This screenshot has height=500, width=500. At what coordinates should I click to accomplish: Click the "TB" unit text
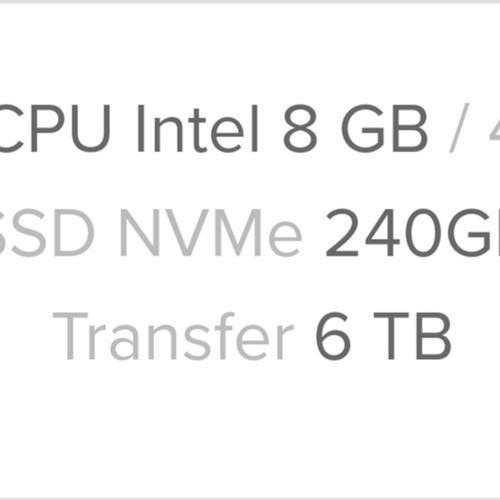pos(412,336)
